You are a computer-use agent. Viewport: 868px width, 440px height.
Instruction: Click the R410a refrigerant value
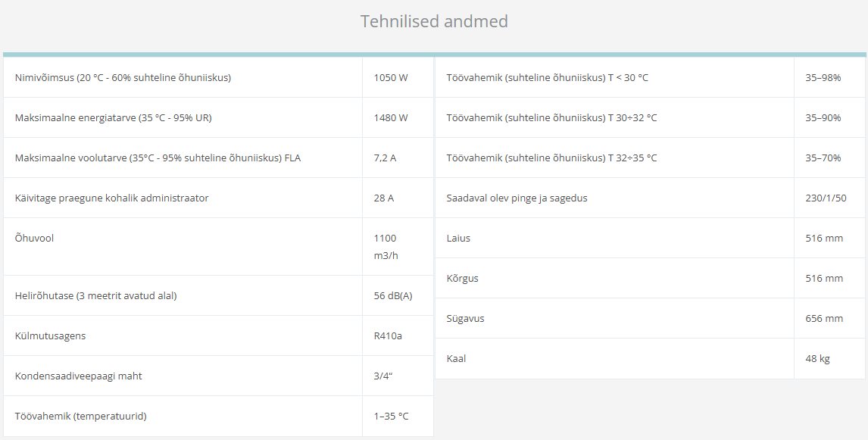tap(388, 336)
